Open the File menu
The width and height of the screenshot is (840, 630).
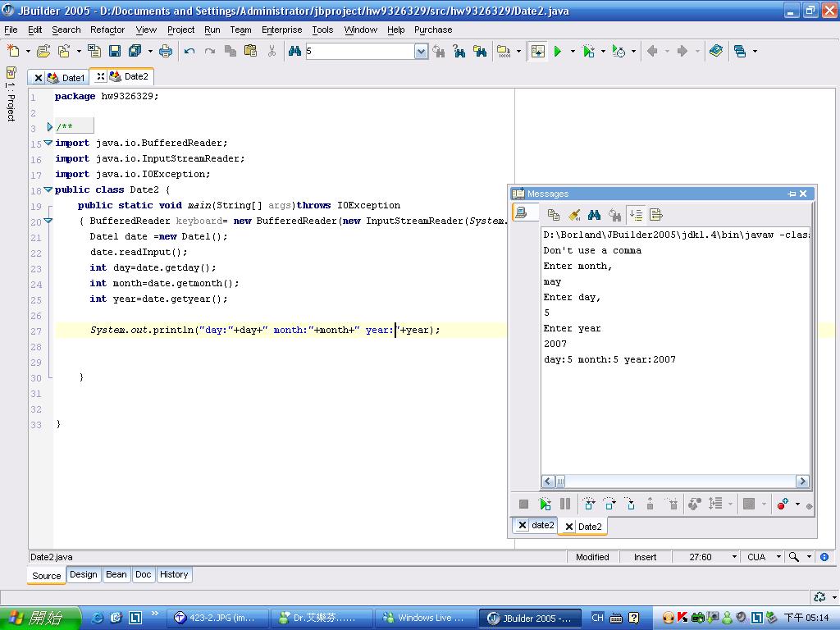(x=11, y=30)
